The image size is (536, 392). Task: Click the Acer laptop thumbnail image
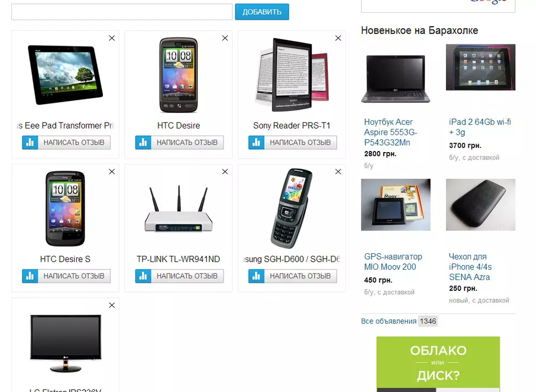tap(396, 79)
